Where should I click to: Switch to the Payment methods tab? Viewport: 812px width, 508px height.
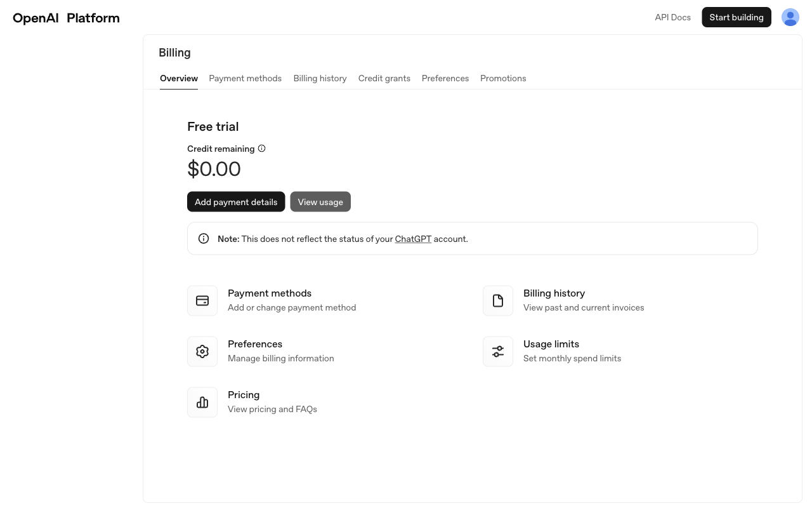(x=245, y=78)
